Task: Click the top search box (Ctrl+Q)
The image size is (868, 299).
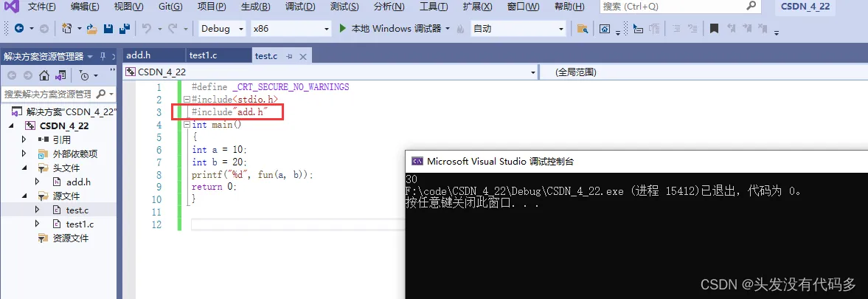Action: 680,7
